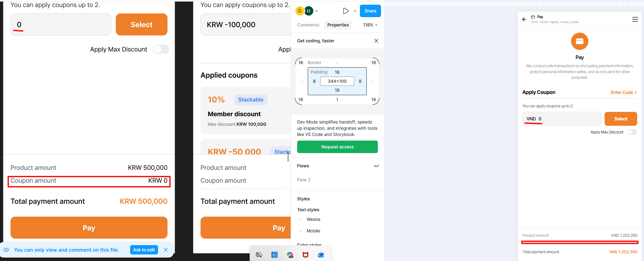Image resolution: width=644 pixels, height=261 pixels.
Task: Click the blue Share button
Action: tap(370, 11)
